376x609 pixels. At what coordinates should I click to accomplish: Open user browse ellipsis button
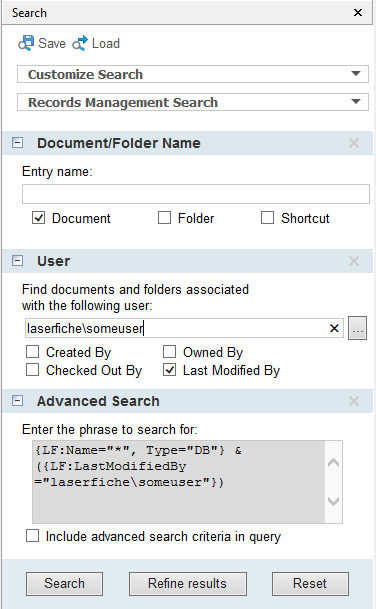(x=357, y=328)
